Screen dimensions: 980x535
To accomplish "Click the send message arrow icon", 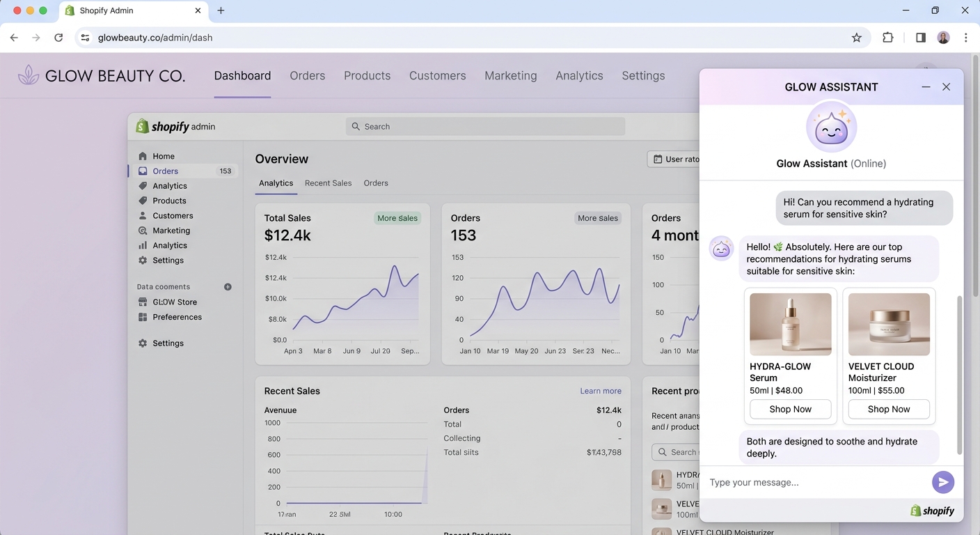I will 942,482.
